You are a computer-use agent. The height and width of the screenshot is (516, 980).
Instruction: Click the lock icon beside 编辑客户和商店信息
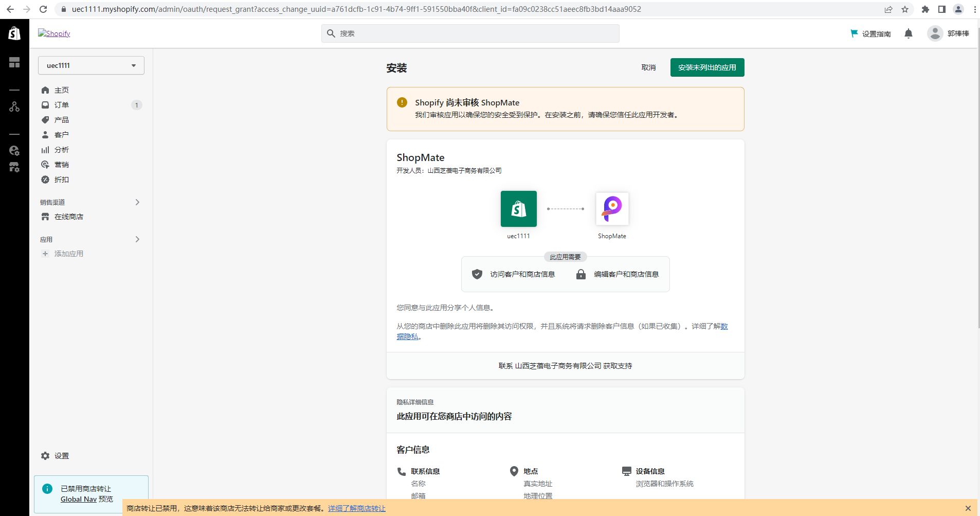click(x=581, y=274)
